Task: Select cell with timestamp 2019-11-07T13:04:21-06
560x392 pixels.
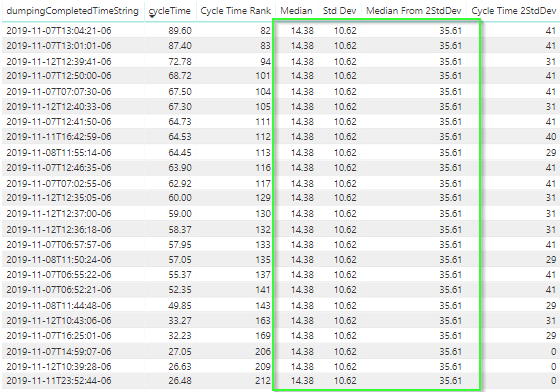Action: point(59,31)
